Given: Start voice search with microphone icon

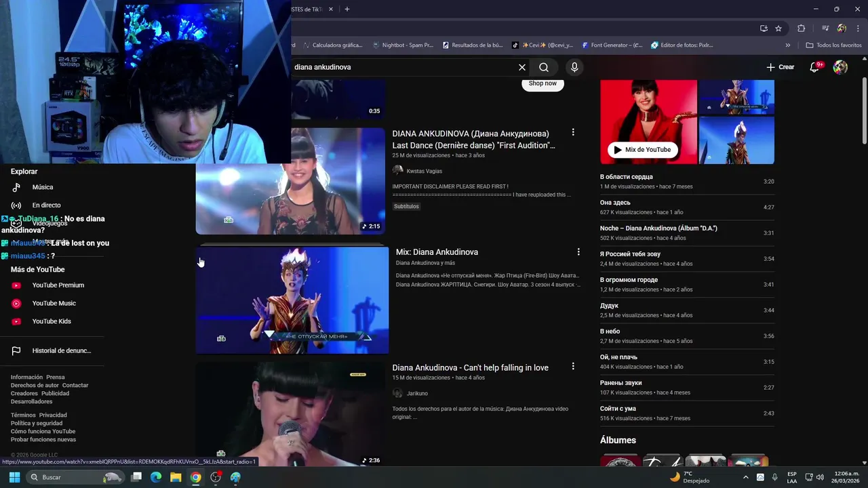Looking at the screenshot, I should pyautogui.click(x=574, y=67).
